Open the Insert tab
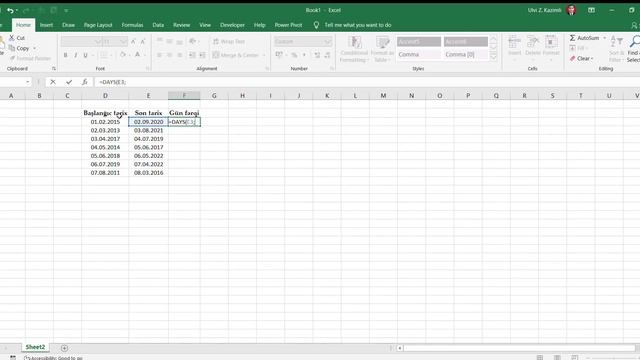Image resolution: width=640 pixels, height=360 pixels. [x=46, y=25]
